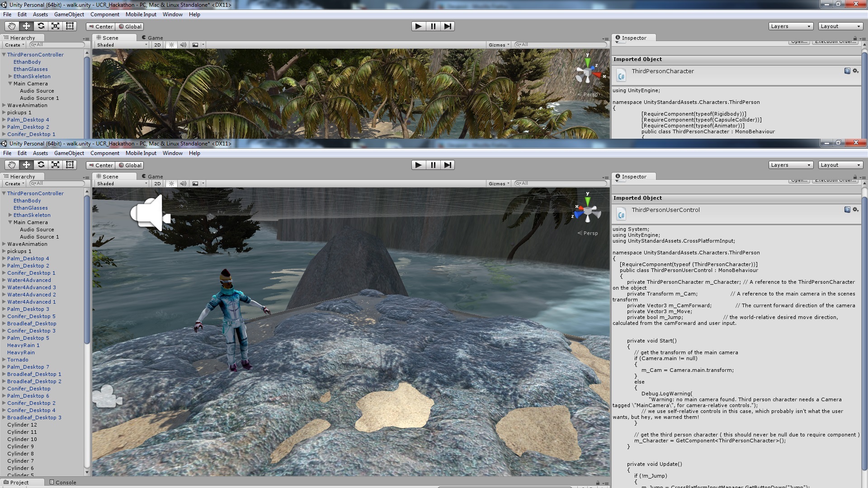The image size is (868, 488).
Task: Select the Hand tool in lower Unity window
Action: point(12,165)
